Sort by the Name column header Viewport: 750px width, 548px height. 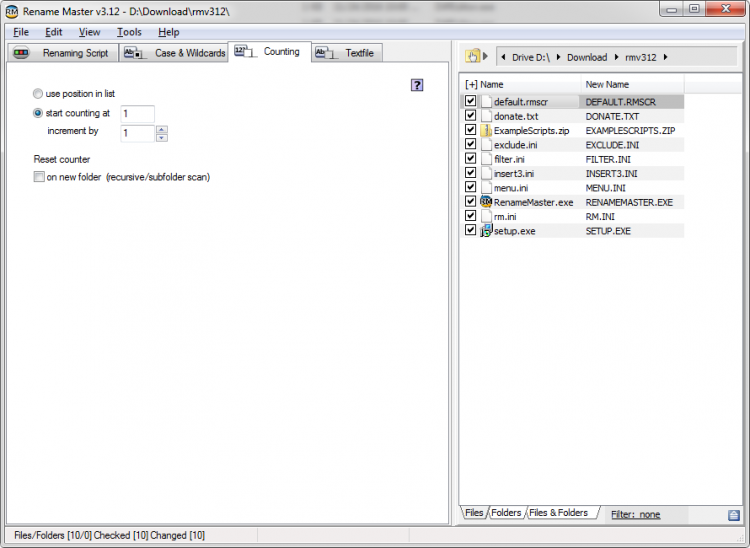491,84
